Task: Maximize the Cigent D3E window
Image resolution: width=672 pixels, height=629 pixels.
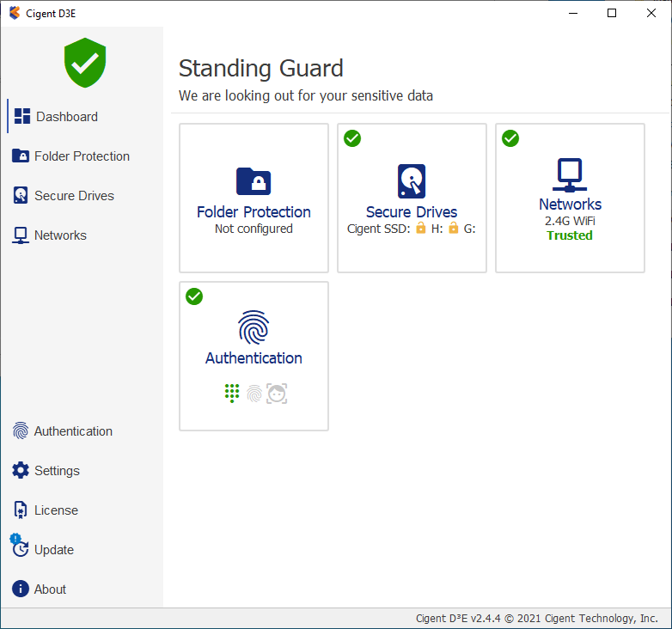Action: 612,13
